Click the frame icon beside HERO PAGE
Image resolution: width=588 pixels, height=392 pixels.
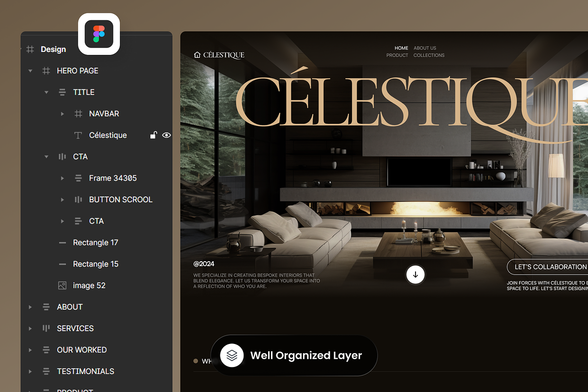[46, 71]
